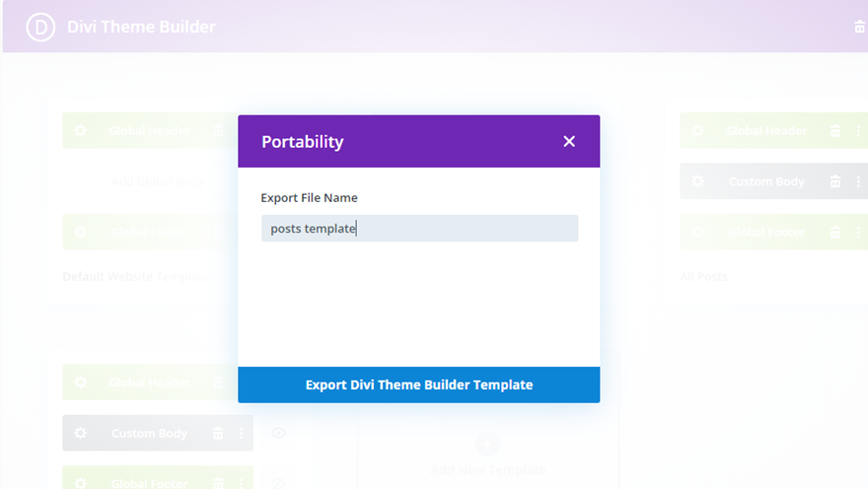Open the All Posts Global Footer options menu

pyautogui.click(x=858, y=233)
